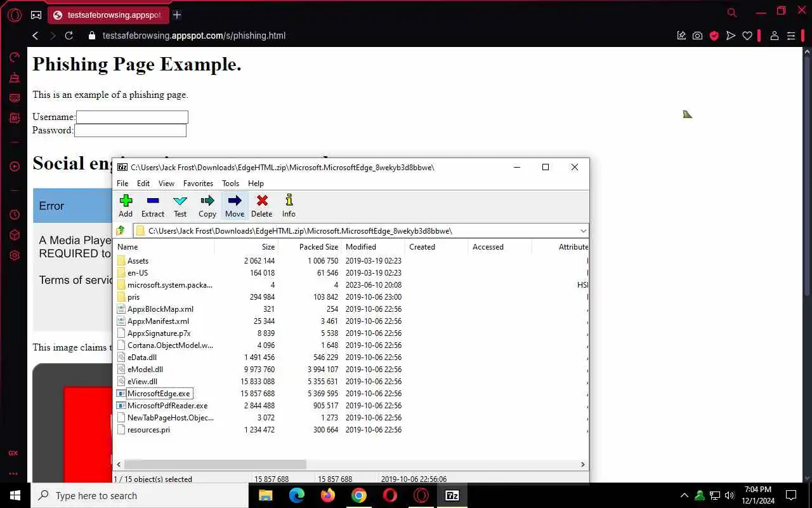
Task: Open the Opera search tabs magnifier
Action: 732,12
